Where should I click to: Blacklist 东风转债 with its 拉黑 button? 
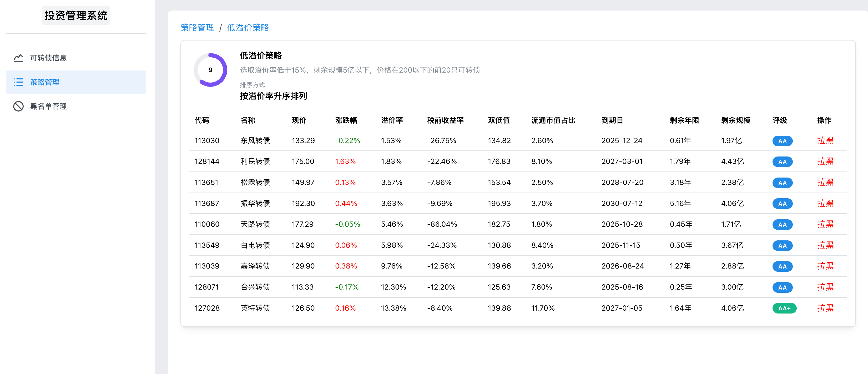(x=825, y=140)
